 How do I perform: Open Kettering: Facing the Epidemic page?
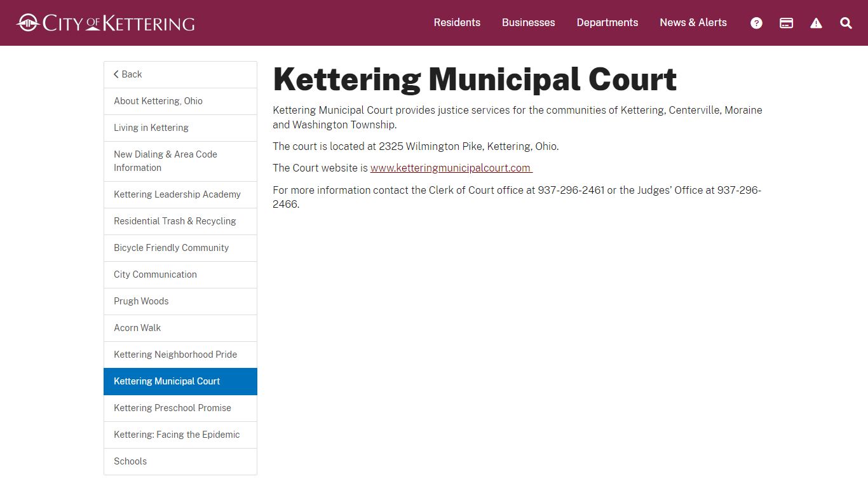tap(180, 435)
